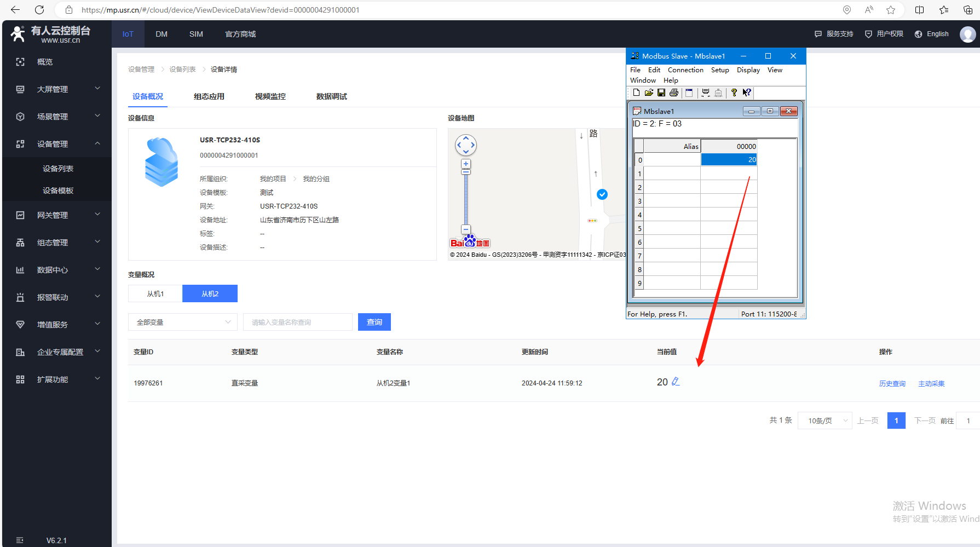The height and width of the screenshot is (547, 980).
Task: Open the 全部变量 dropdown filter
Action: pyautogui.click(x=183, y=323)
